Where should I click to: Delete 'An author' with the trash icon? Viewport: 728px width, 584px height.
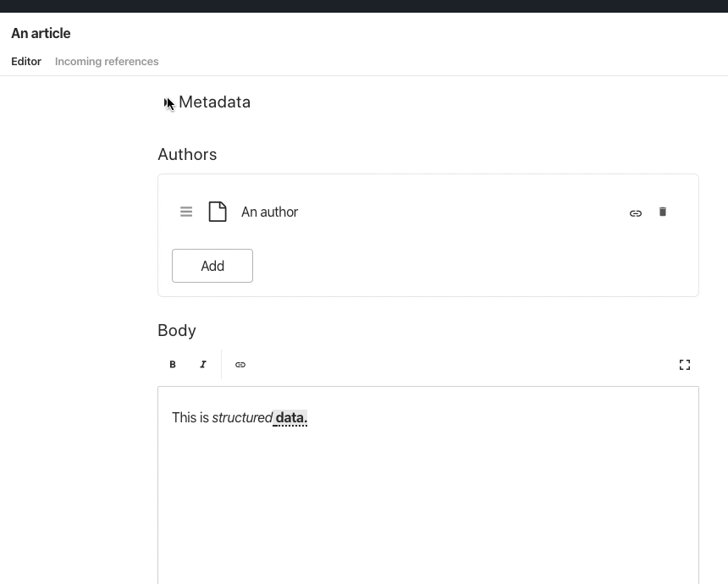point(663,212)
